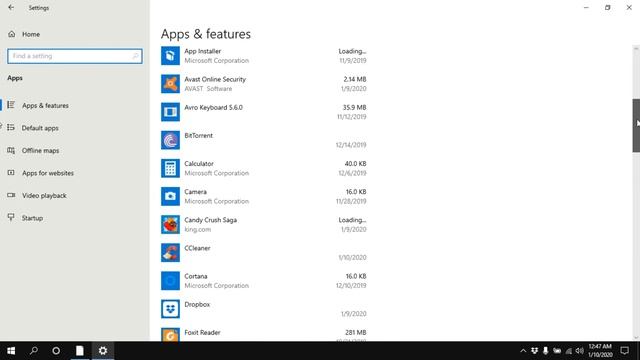640x360 pixels.
Task: Select the Foxit Reader entry name
Action: tap(202, 333)
